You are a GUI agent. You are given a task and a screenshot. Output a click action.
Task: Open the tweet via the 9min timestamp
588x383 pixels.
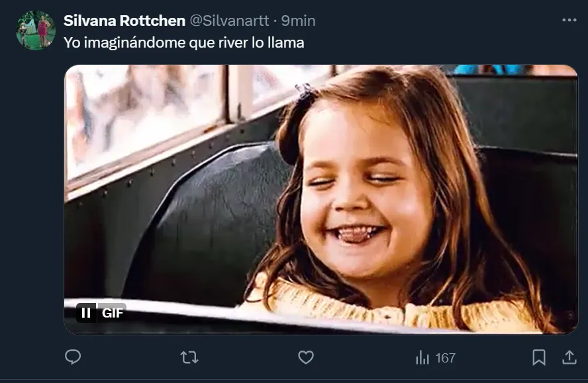point(299,21)
